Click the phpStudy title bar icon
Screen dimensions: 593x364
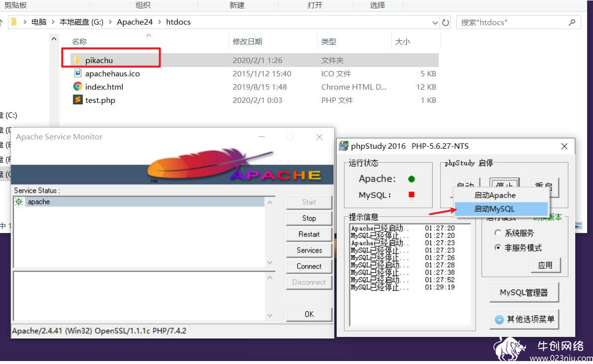coord(344,146)
